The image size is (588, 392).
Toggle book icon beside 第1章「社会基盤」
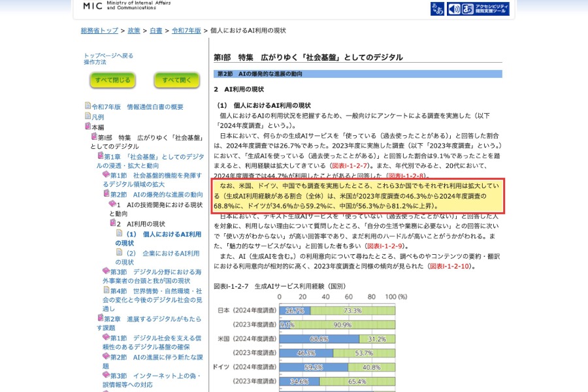tap(101, 155)
